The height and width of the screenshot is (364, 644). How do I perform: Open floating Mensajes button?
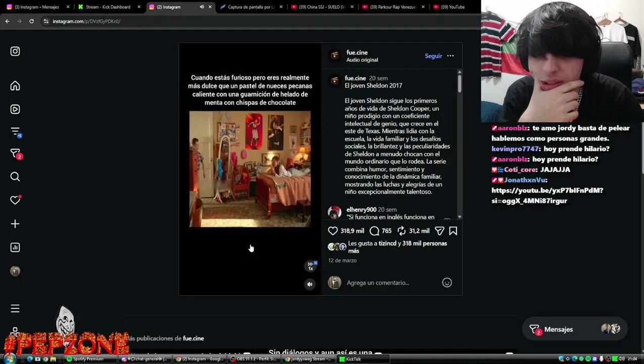(575, 329)
